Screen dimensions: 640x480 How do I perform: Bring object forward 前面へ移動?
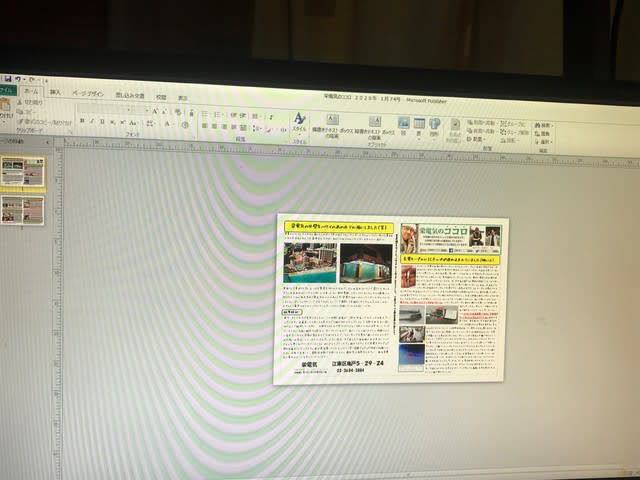coord(481,122)
